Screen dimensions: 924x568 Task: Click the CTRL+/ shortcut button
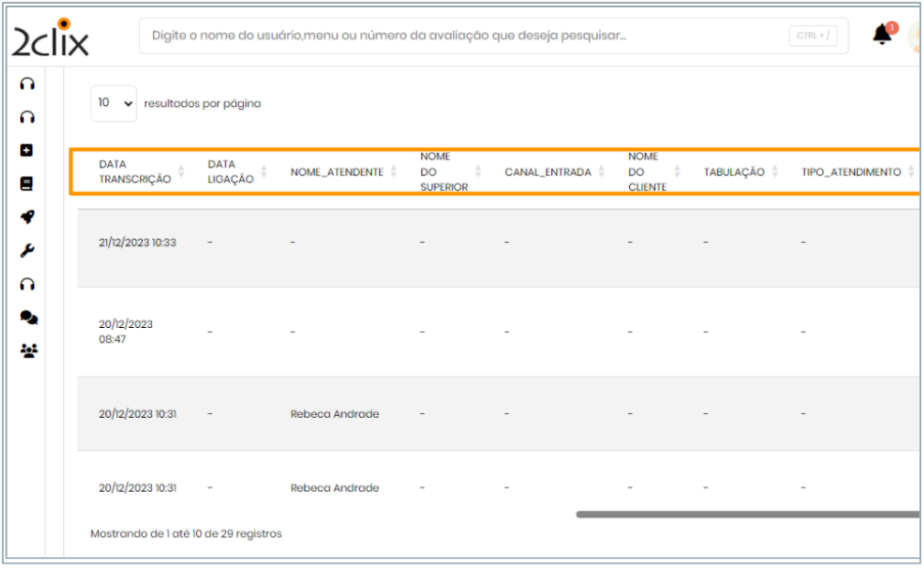812,36
